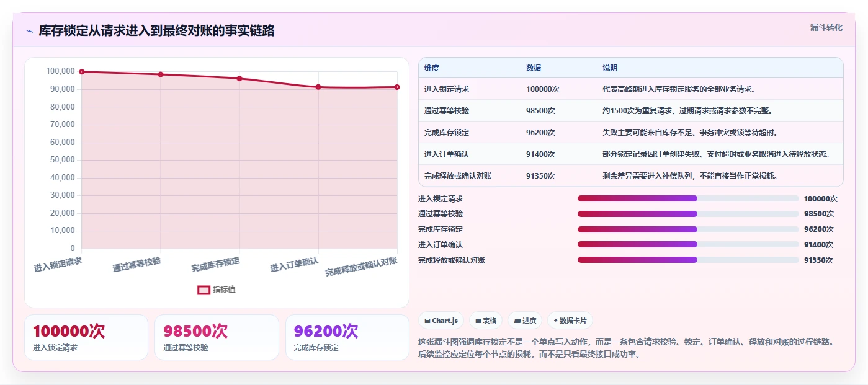868x385 pixels.
Task: Select the chart point for 完成库存锁定
Action: coord(239,79)
